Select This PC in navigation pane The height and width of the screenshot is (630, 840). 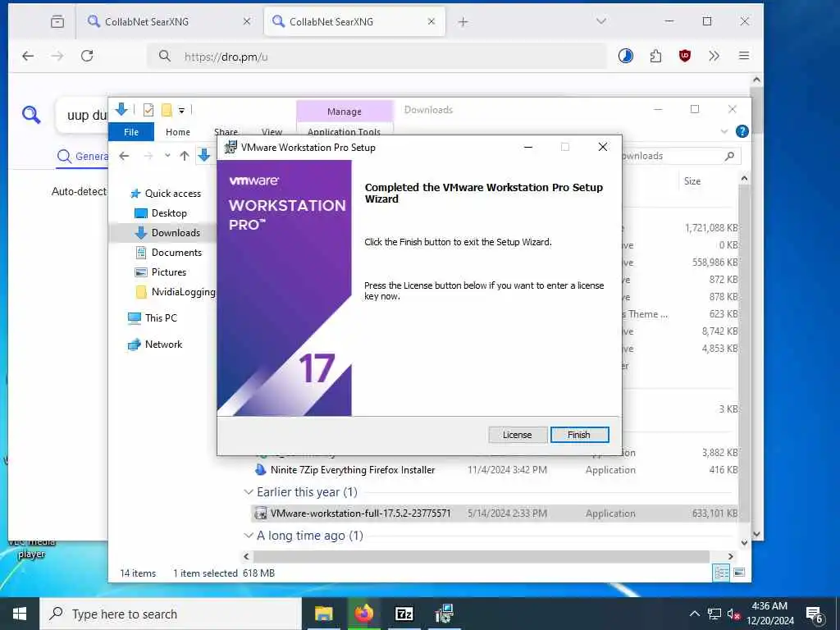click(161, 318)
